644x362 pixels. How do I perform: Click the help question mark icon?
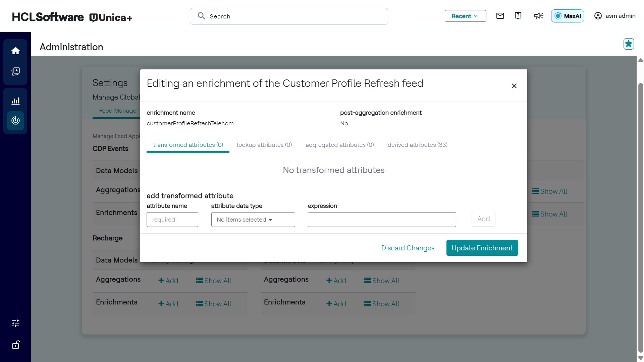coord(518,16)
